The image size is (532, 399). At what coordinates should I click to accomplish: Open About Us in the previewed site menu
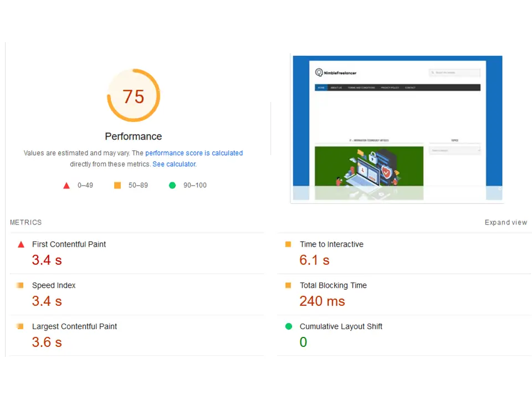pos(336,88)
